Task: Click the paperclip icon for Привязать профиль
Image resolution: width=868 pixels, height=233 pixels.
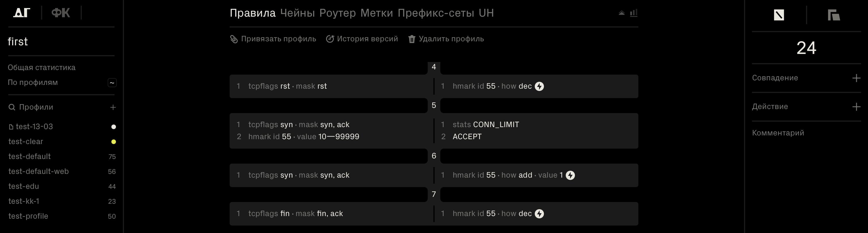Action: click(x=234, y=39)
